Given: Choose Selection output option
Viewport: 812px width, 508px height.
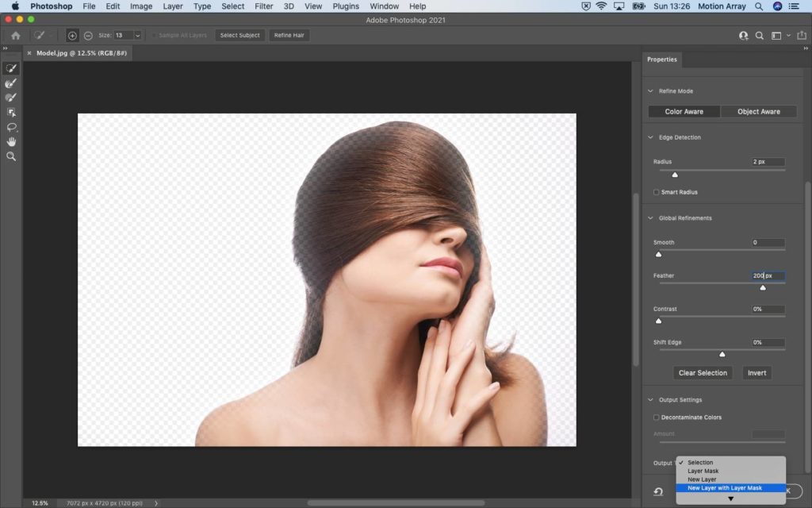Looking at the screenshot, I should pos(730,463).
